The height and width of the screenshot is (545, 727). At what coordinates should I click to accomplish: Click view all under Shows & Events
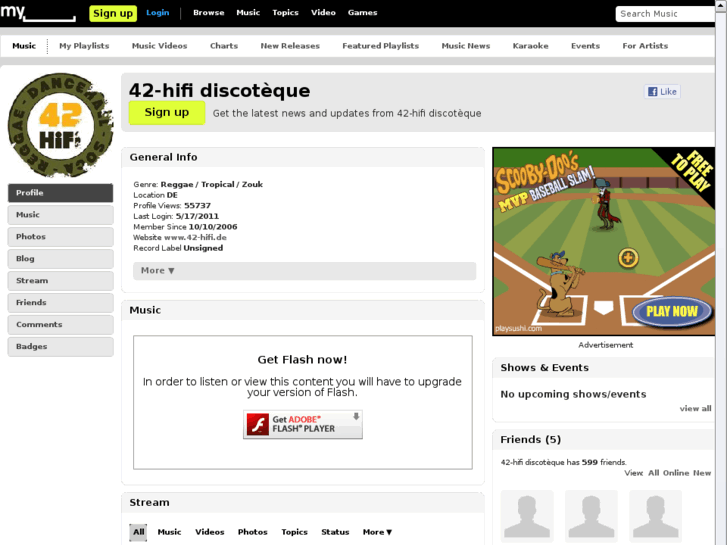point(695,409)
